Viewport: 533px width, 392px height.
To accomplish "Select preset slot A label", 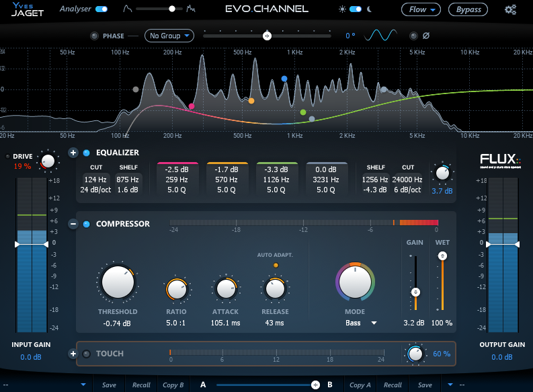I will [203, 385].
